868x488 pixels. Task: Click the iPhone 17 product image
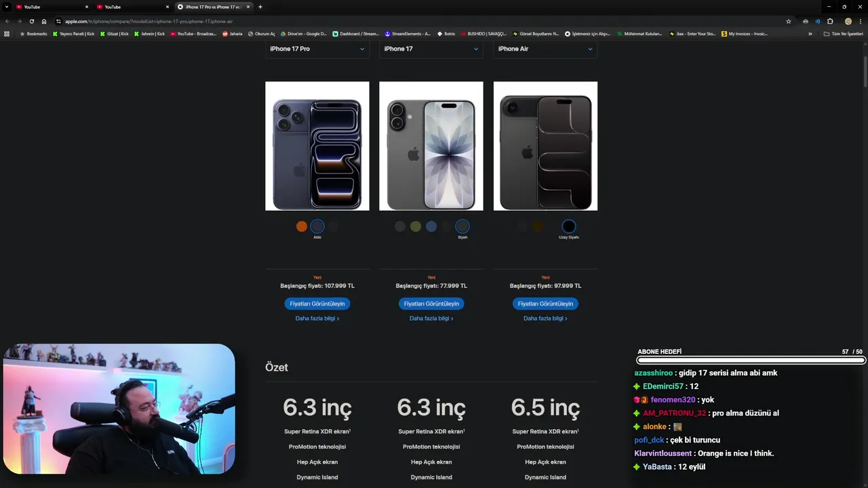(431, 146)
